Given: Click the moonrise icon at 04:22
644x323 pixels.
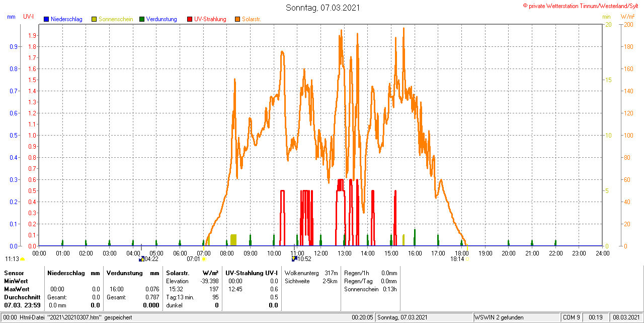Looking at the screenshot, I should click(141, 259).
